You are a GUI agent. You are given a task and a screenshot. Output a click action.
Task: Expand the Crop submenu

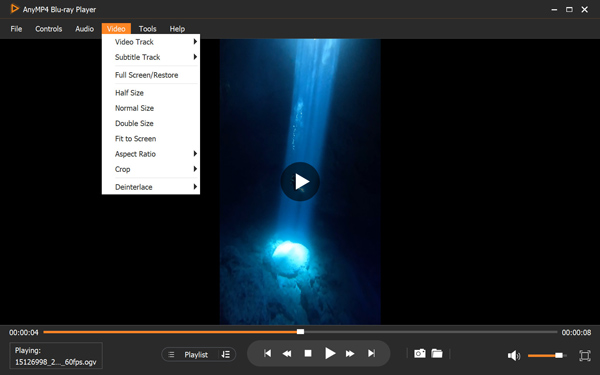click(x=151, y=169)
